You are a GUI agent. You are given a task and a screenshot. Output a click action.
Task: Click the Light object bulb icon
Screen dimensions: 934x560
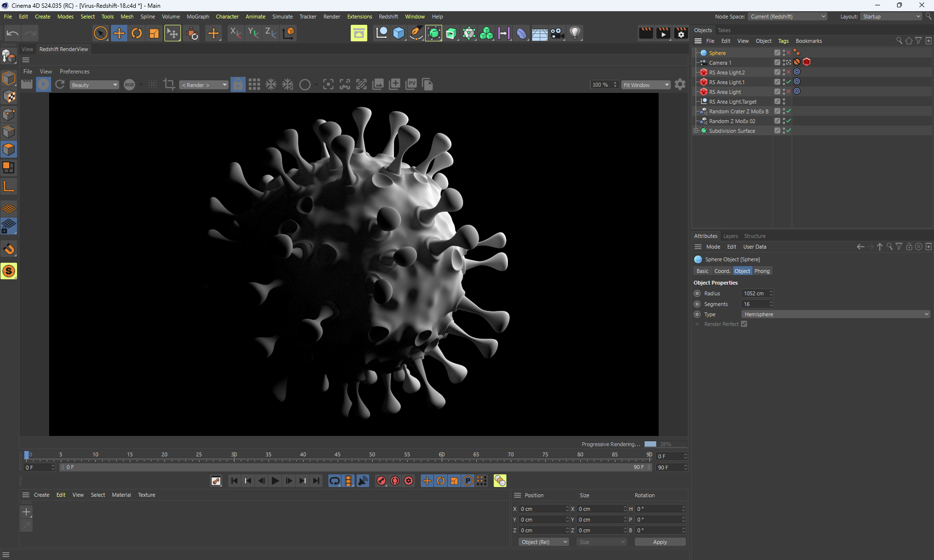[x=575, y=33]
